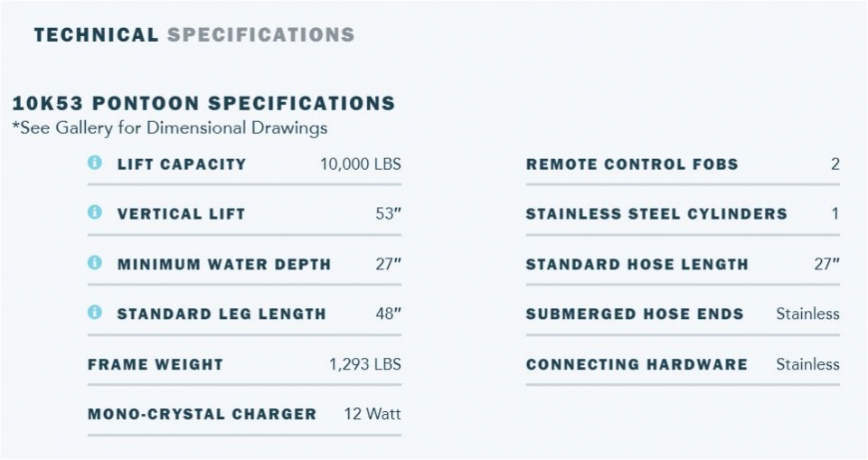
Task: Click the 12 Watt charger value
Action: coord(372,415)
